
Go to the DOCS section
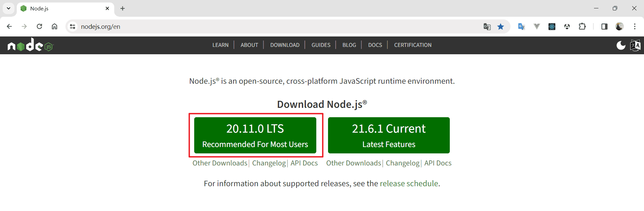point(375,45)
